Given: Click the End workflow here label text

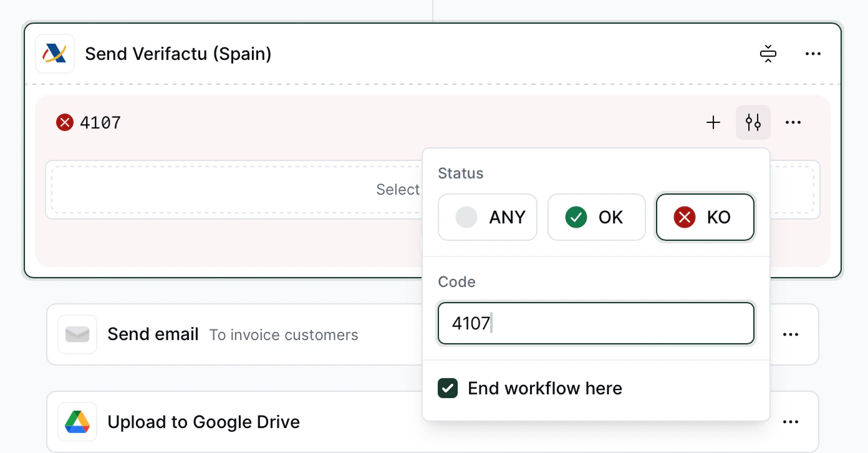Looking at the screenshot, I should tap(545, 388).
